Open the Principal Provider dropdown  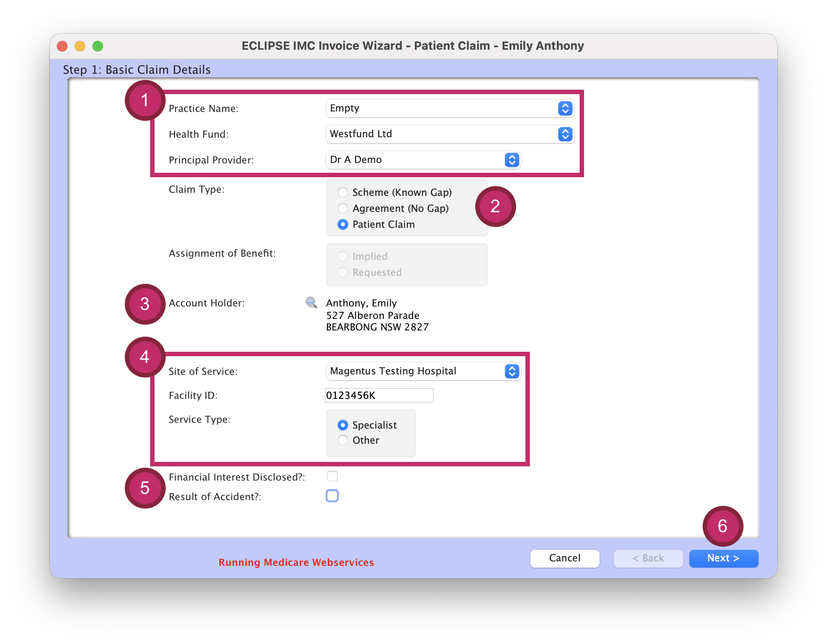coord(423,160)
